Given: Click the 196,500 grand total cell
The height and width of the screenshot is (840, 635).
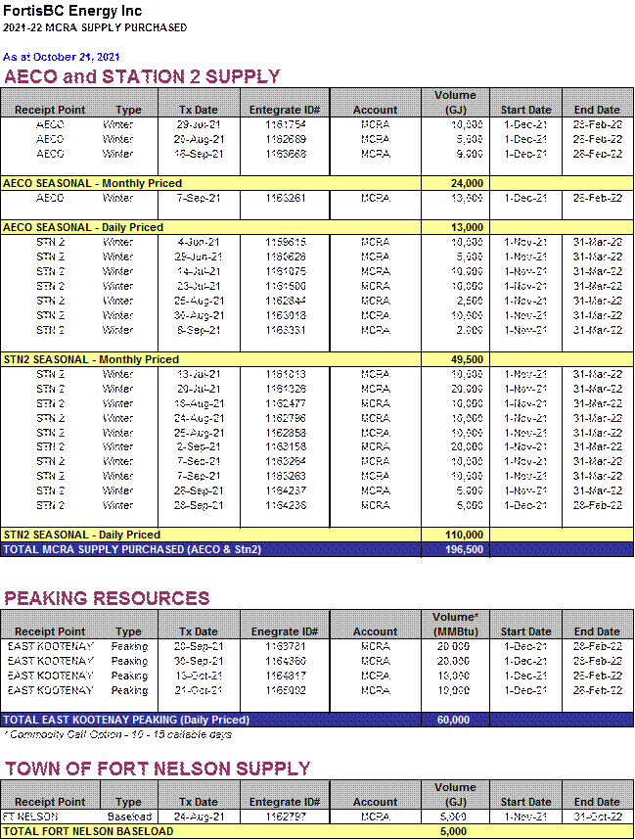Looking at the screenshot, I should [455, 549].
